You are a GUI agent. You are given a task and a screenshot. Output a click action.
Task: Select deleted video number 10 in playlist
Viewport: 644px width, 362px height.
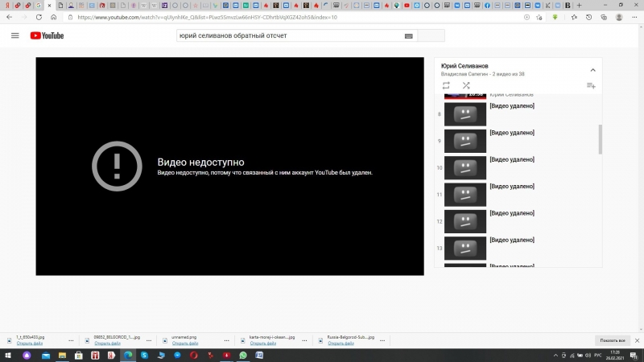pos(465,168)
